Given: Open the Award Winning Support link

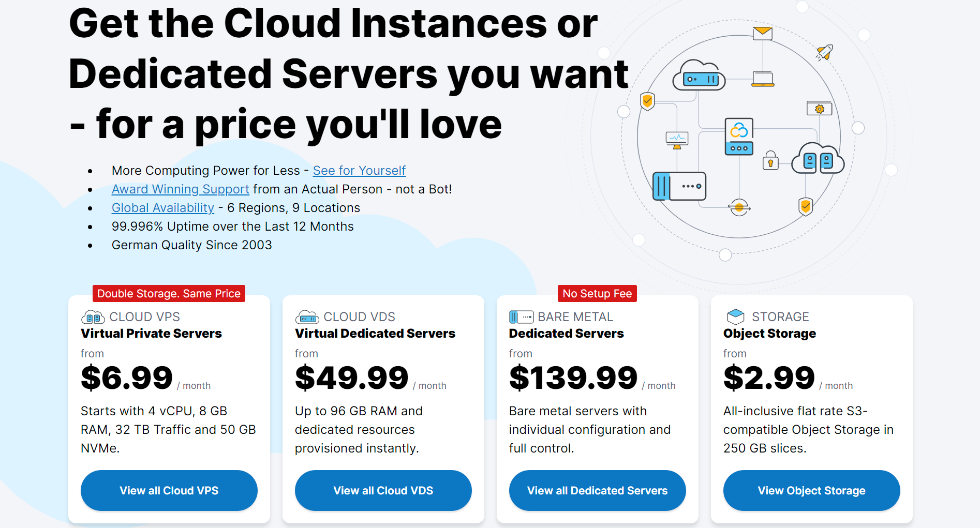Looking at the screenshot, I should pos(180,189).
